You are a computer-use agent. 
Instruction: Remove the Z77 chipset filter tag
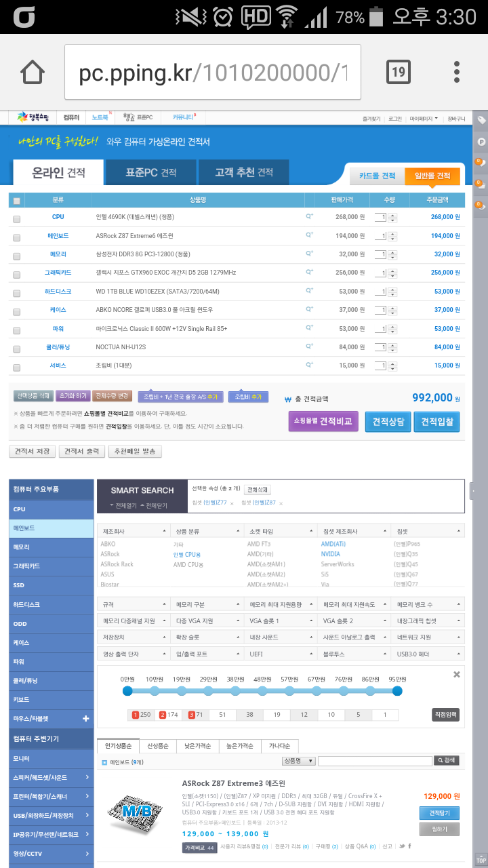[x=231, y=503]
